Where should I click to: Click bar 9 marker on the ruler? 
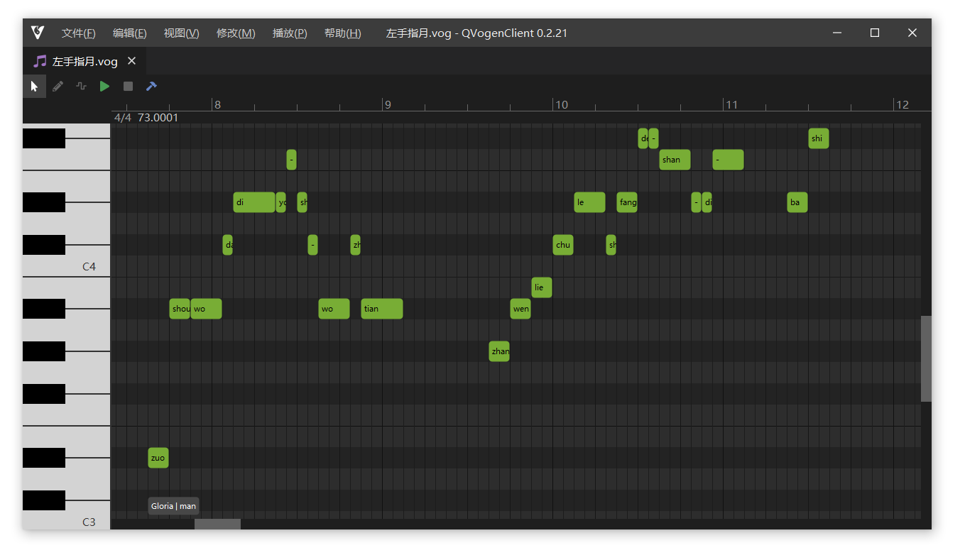388,105
